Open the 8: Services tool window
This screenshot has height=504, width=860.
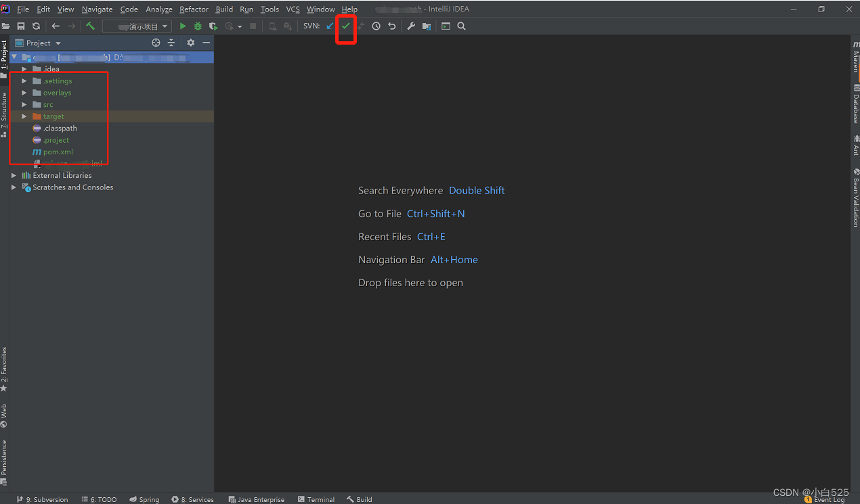(193, 499)
